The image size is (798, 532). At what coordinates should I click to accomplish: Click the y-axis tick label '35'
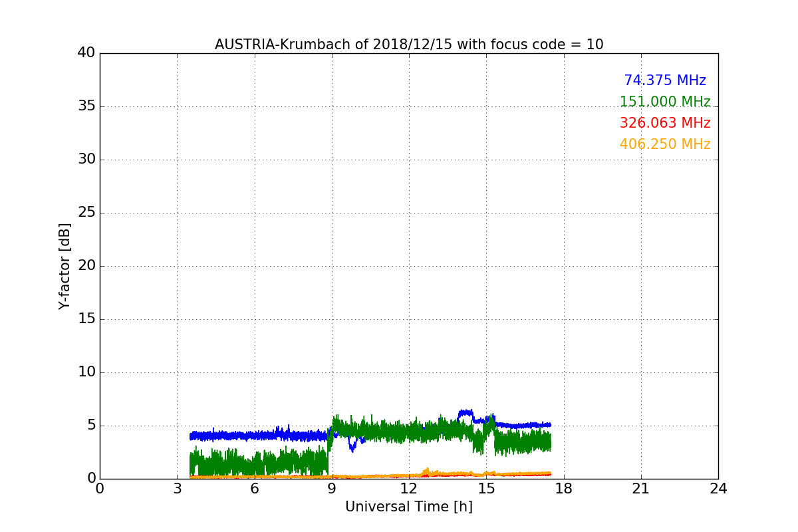pyautogui.click(x=86, y=106)
